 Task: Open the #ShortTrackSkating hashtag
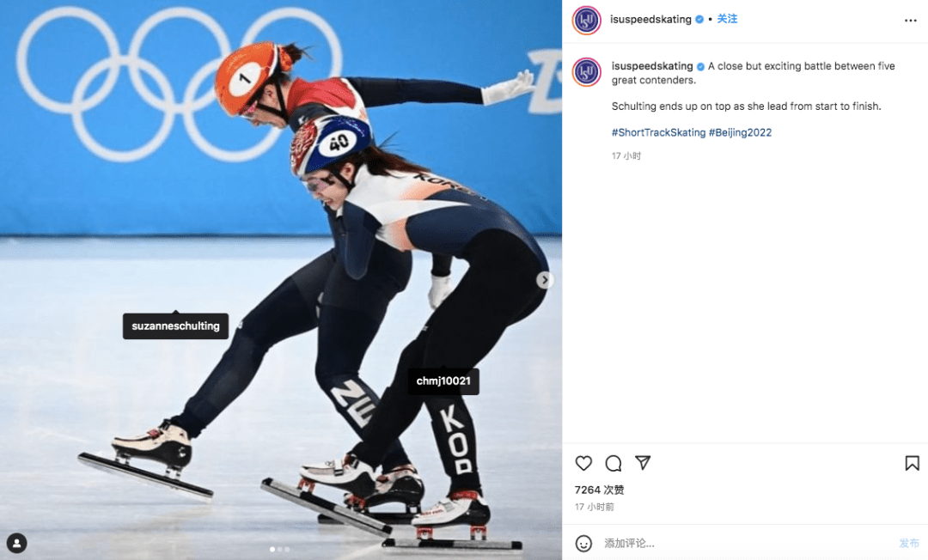[659, 132]
